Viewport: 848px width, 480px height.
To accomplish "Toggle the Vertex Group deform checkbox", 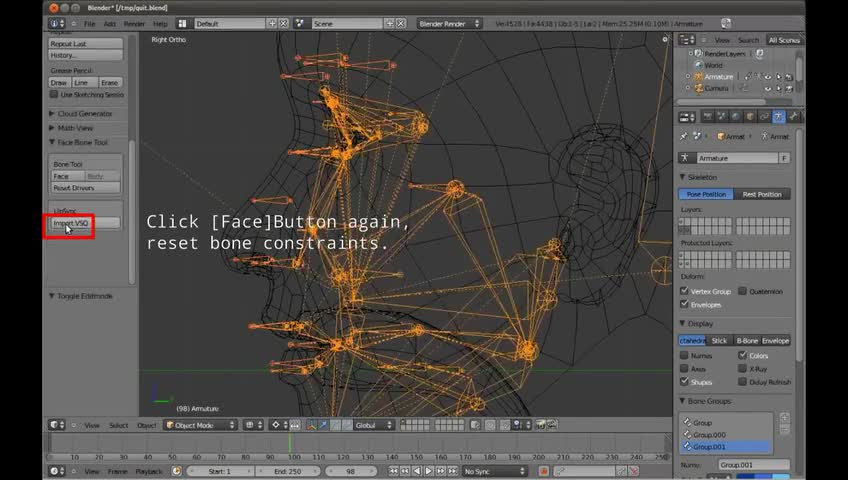I will tap(684, 291).
